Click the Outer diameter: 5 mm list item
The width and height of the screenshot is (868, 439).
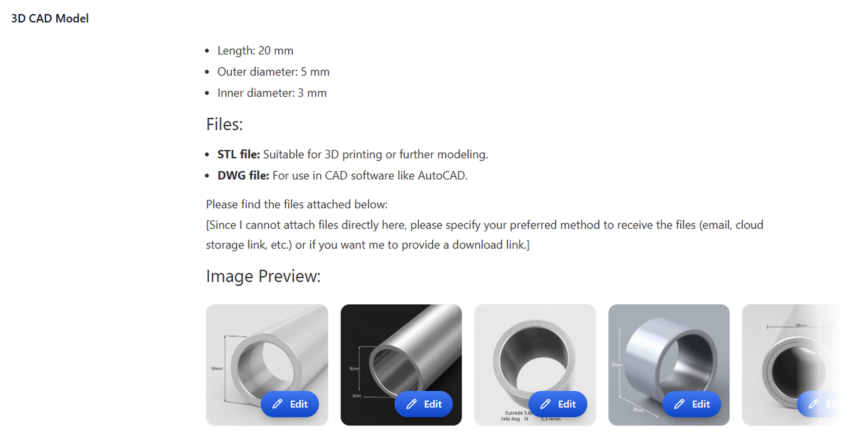(273, 72)
